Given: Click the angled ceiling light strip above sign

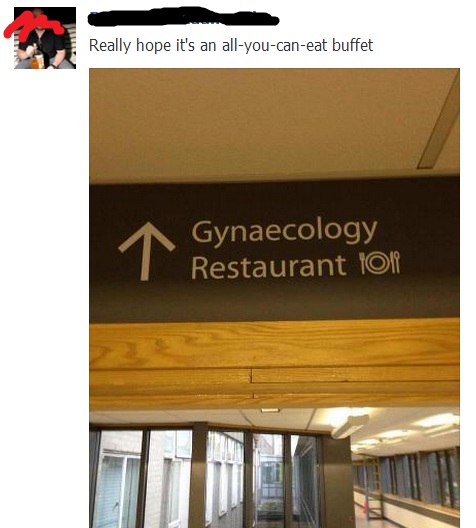Looking at the screenshot, I should pyautogui.click(x=439, y=121).
